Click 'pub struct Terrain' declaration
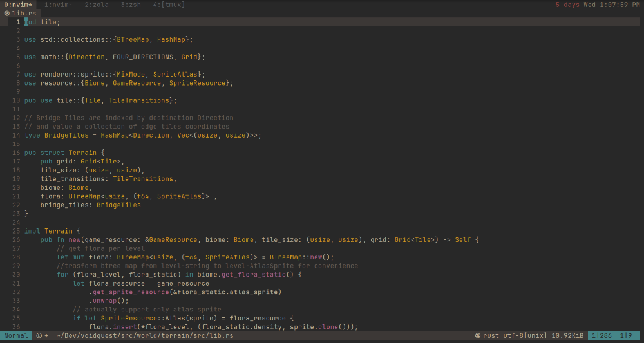 (x=61, y=153)
